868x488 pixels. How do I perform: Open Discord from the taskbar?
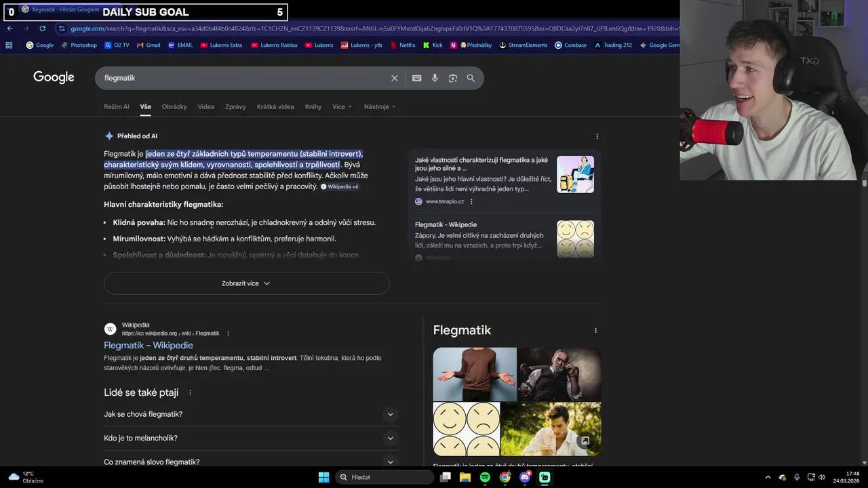pyautogui.click(x=525, y=477)
